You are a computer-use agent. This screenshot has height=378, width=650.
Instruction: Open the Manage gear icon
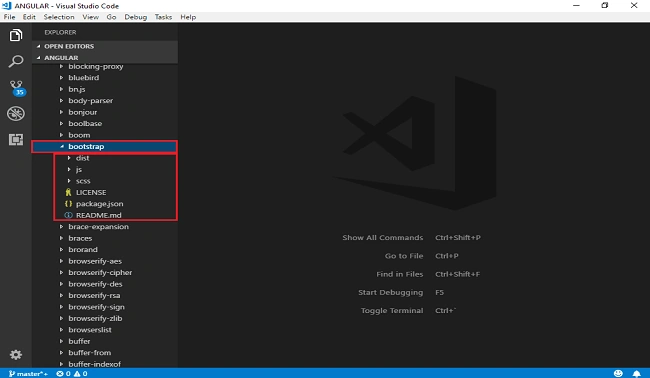[16, 355]
